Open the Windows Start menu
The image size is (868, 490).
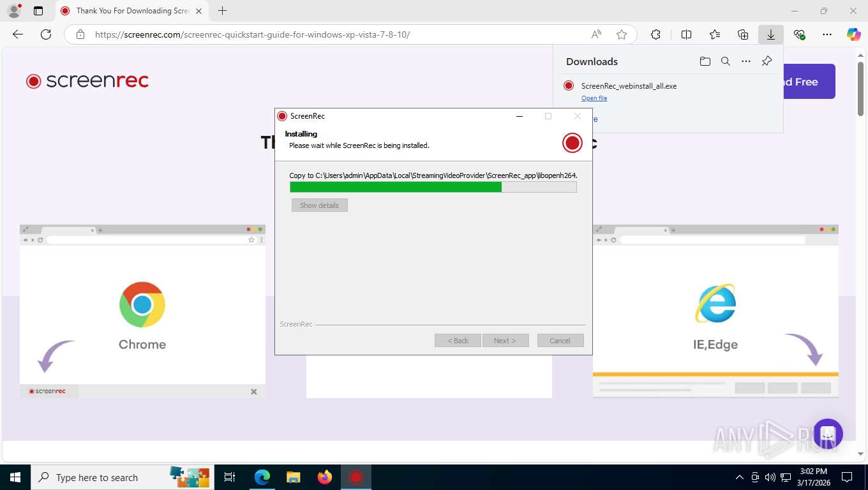15,477
